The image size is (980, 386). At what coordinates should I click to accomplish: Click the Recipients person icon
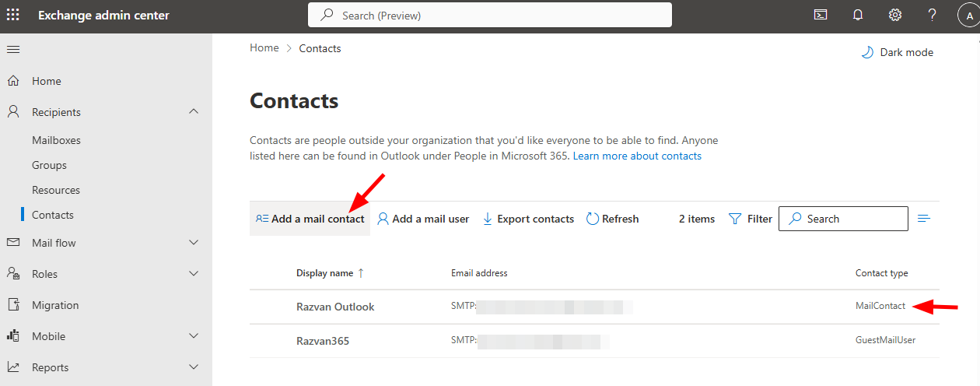pyautogui.click(x=13, y=112)
